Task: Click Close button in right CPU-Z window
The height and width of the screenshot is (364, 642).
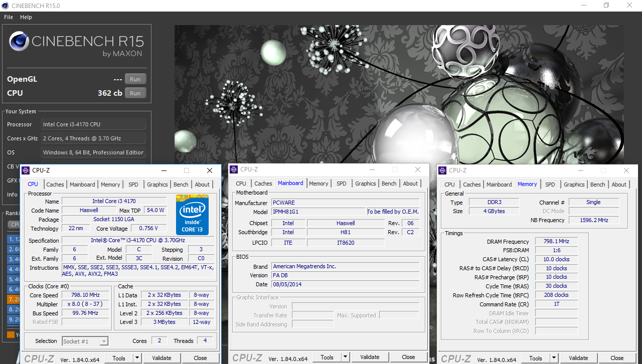Action: 617,358
